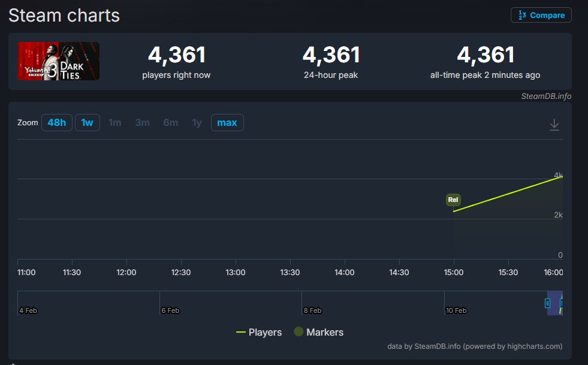Viewport: 588px width, 365px height.
Task: Click the SteamDB.info credit text
Action: point(546,96)
